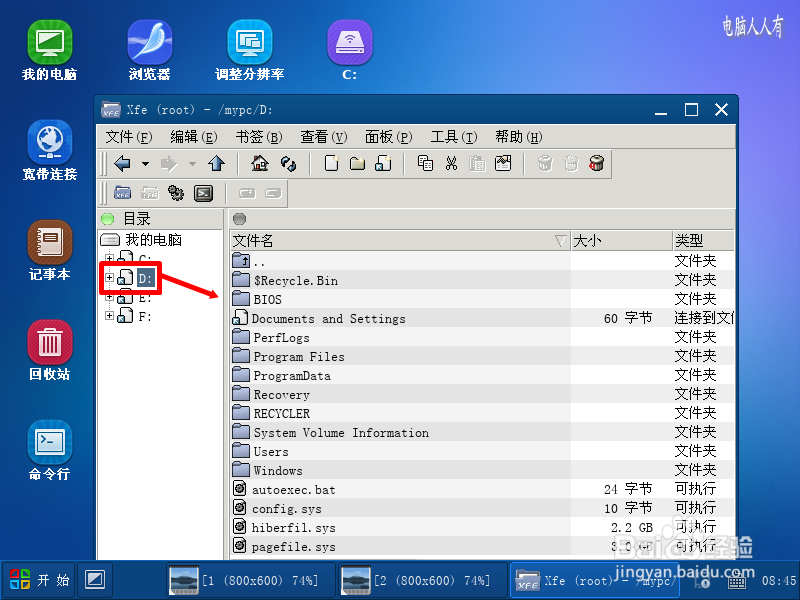Activate the file panel gray indicator
800x600 pixels.
(239, 219)
